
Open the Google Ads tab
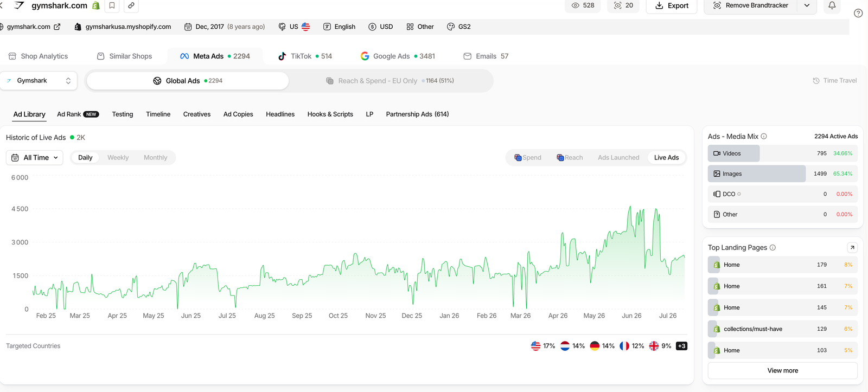tap(398, 56)
